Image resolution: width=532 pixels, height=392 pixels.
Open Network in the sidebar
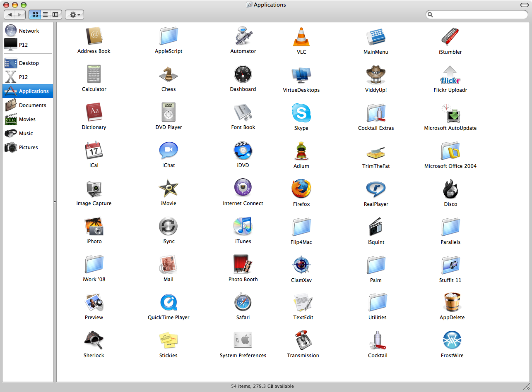28,31
